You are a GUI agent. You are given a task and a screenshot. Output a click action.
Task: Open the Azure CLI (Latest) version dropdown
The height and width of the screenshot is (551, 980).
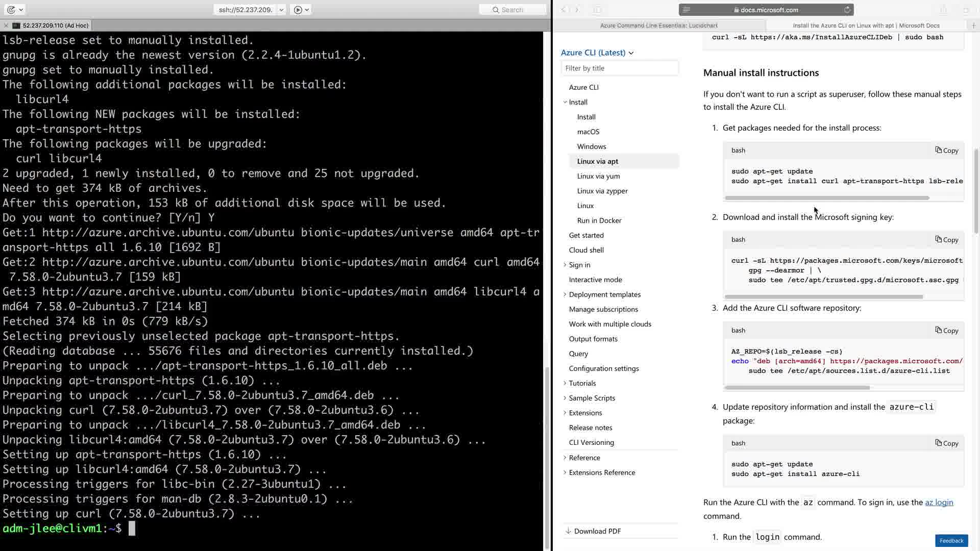tap(597, 53)
